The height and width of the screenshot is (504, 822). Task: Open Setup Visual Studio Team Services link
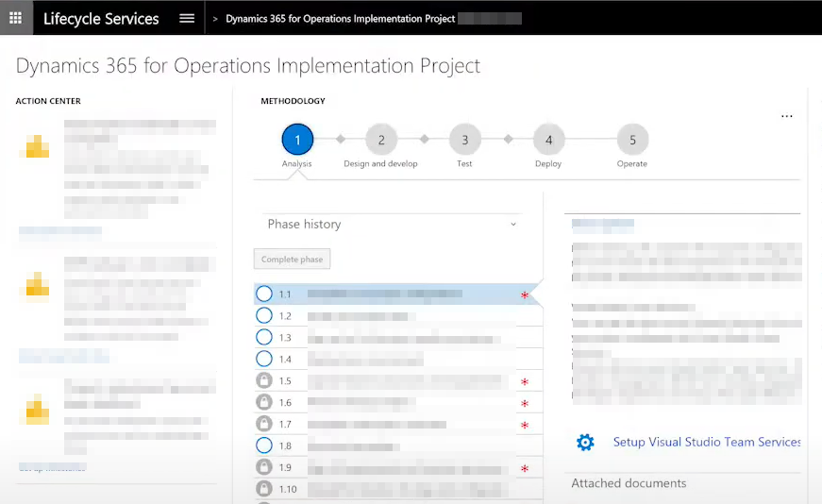(x=707, y=442)
